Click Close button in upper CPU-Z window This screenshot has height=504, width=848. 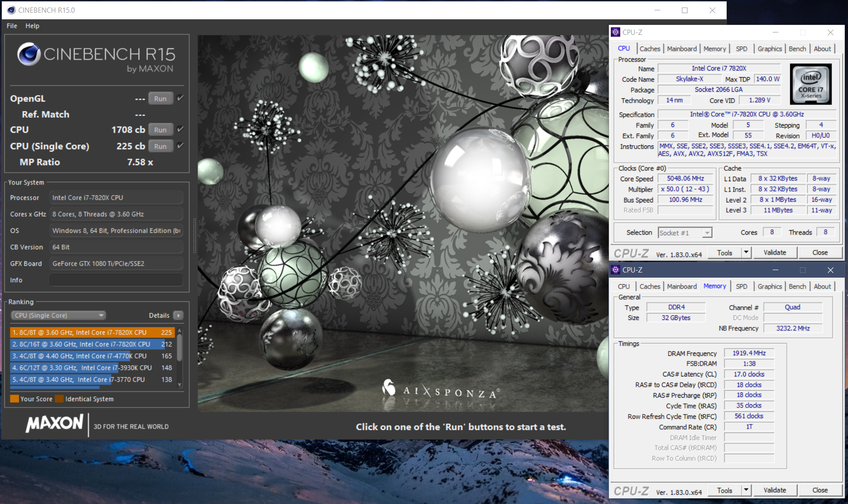click(820, 253)
